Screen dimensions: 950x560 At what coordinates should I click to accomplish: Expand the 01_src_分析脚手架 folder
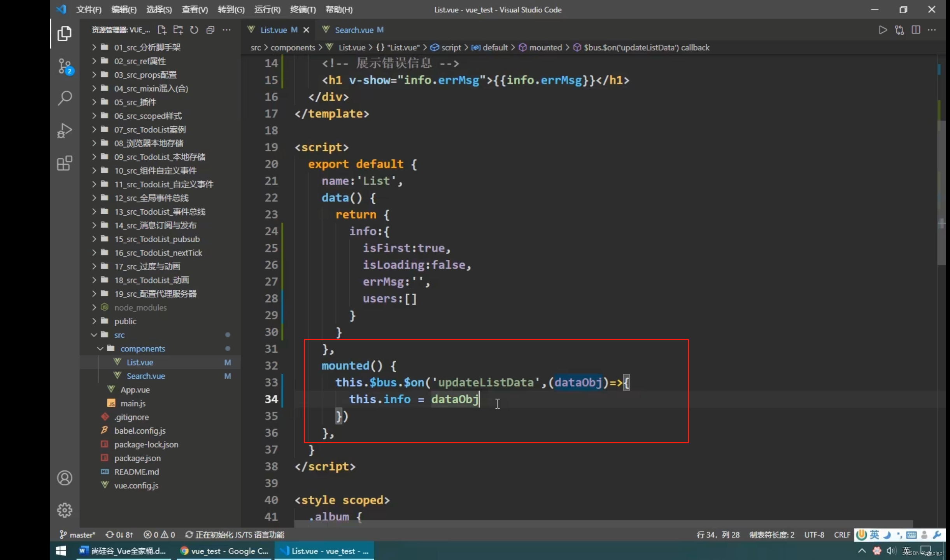pos(160,47)
